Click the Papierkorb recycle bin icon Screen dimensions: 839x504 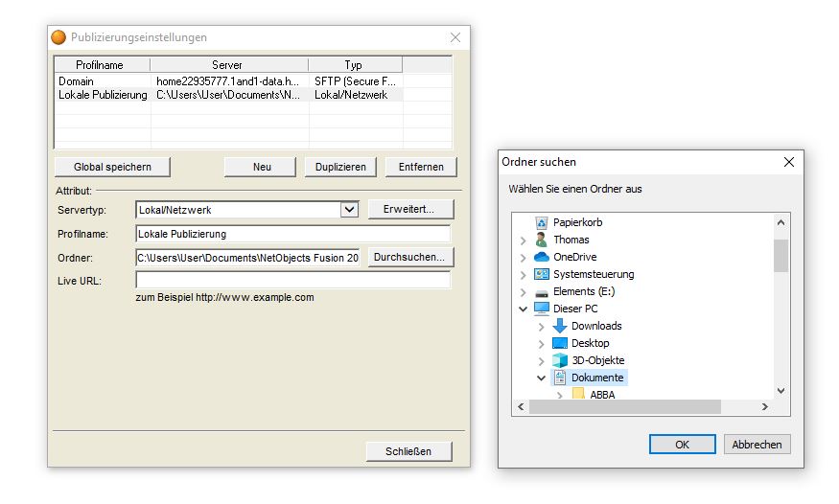click(x=541, y=222)
